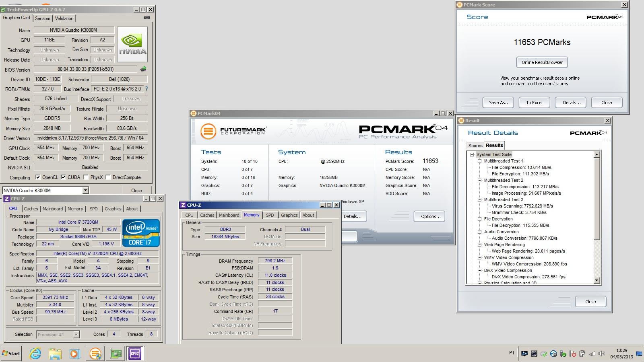Collapse the Multithreaded Test 2 node
Viewport: 644px width, 362px height.
coord(480,180)
